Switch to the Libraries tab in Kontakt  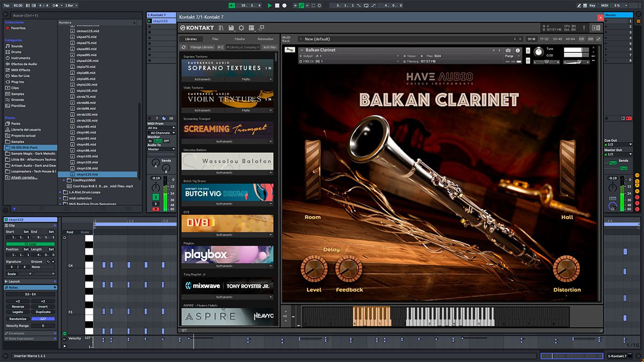191,39
